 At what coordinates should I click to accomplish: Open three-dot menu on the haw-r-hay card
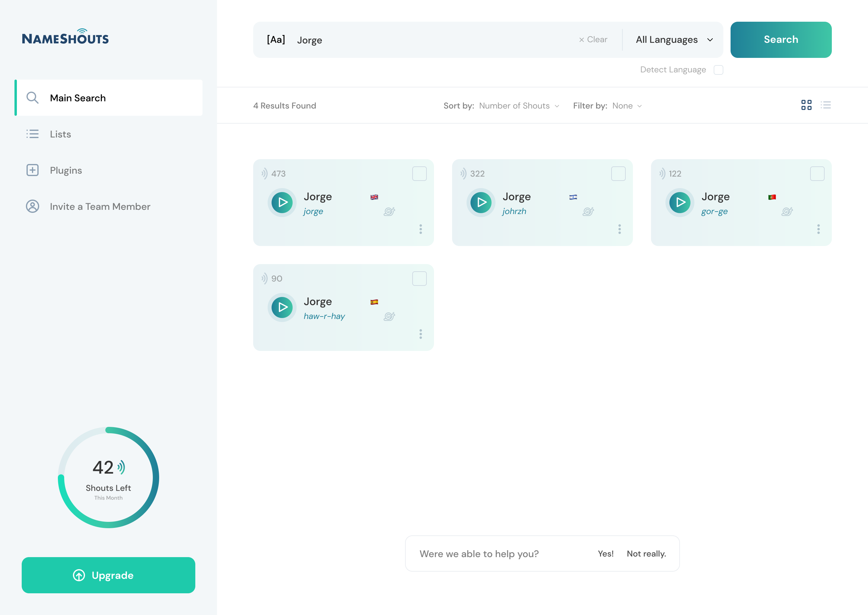click(420, 334)
